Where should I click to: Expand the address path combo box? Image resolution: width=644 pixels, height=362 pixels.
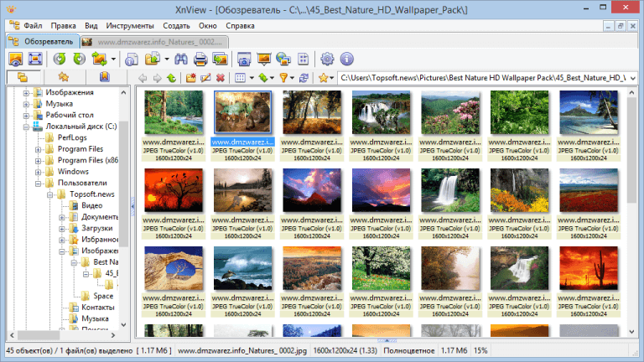633,78
